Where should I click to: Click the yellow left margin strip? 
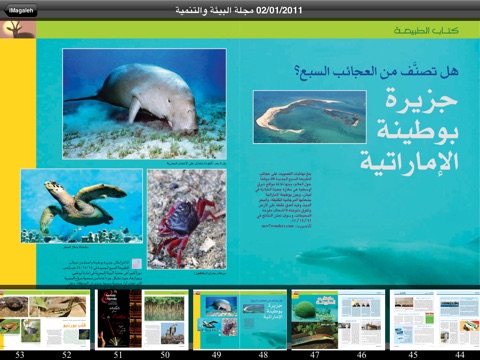18,162
